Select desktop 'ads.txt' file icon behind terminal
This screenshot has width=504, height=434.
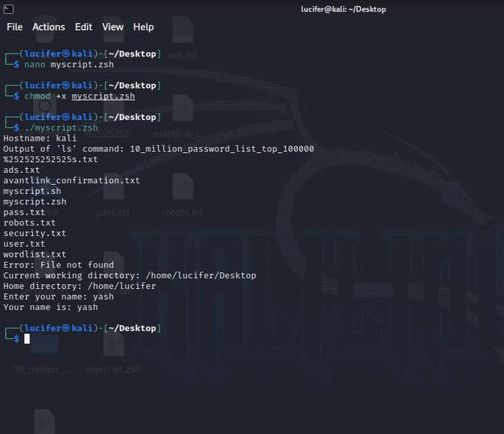tap(183, 39)
